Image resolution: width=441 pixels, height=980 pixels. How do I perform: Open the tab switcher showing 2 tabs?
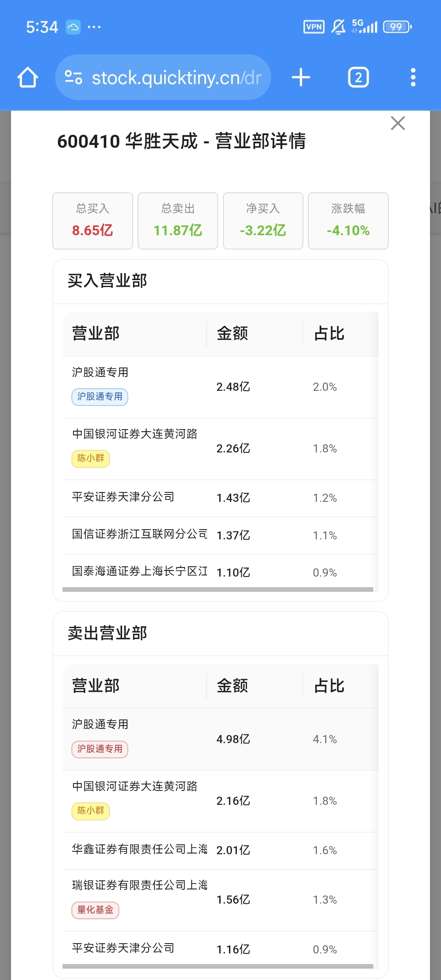tap(359, 77)
